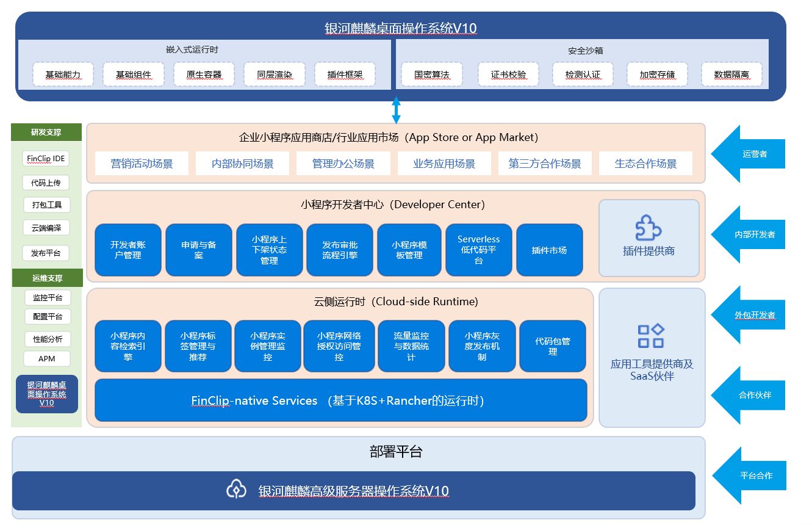Click the cloud icon beside 银河麒麟高级服务器操作系统V10

click(x=236, y=490)
